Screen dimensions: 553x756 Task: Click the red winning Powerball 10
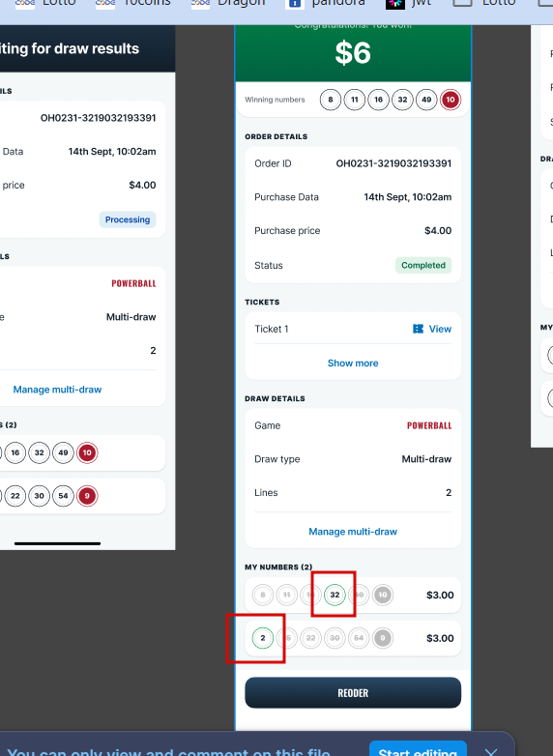[451, 100]
